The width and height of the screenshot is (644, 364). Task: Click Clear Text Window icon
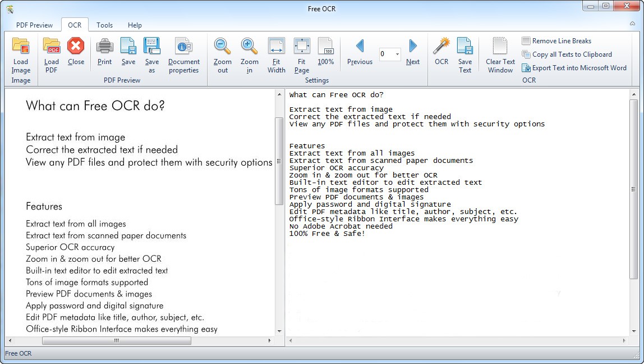[500, 46]
